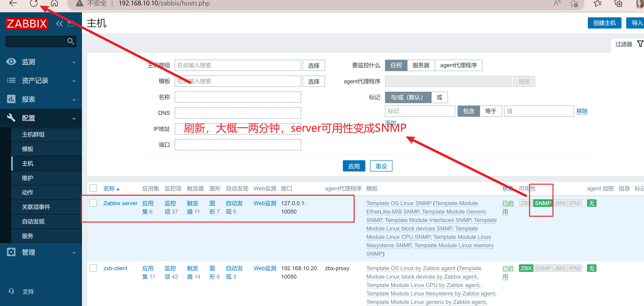This screenshot has width=644, height=306.
Task: View the not-secure site warning icon
Action: point(79,3)
